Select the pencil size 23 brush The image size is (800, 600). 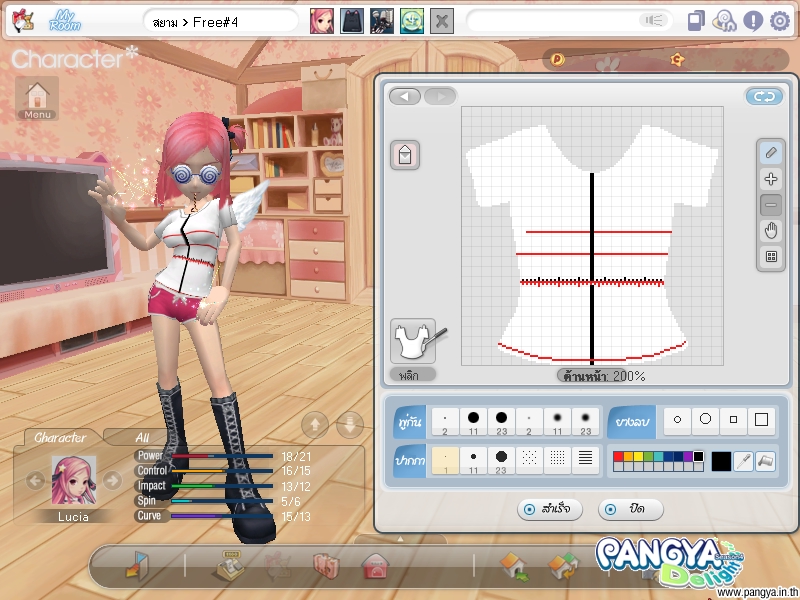[x=502, y=461]
